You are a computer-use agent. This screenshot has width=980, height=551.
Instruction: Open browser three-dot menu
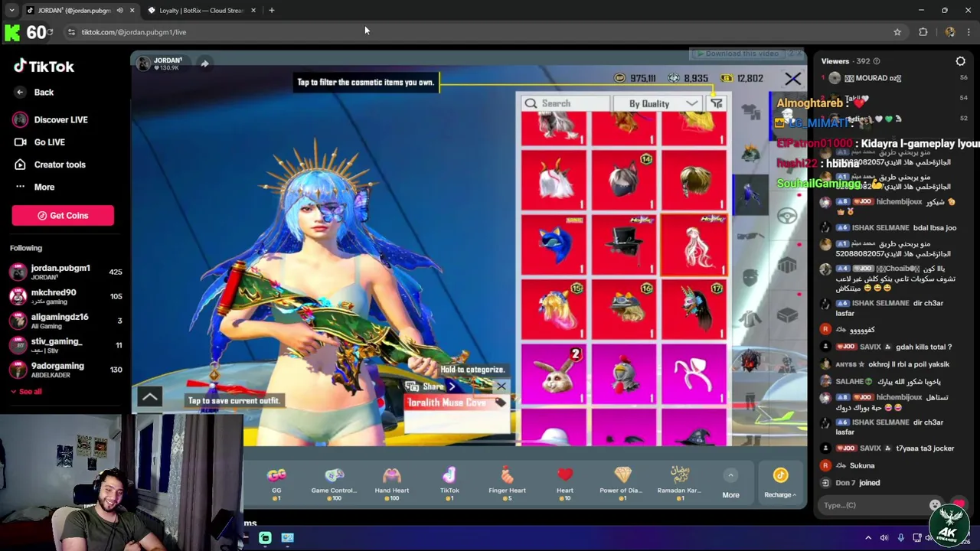click(x=969, y=32)
